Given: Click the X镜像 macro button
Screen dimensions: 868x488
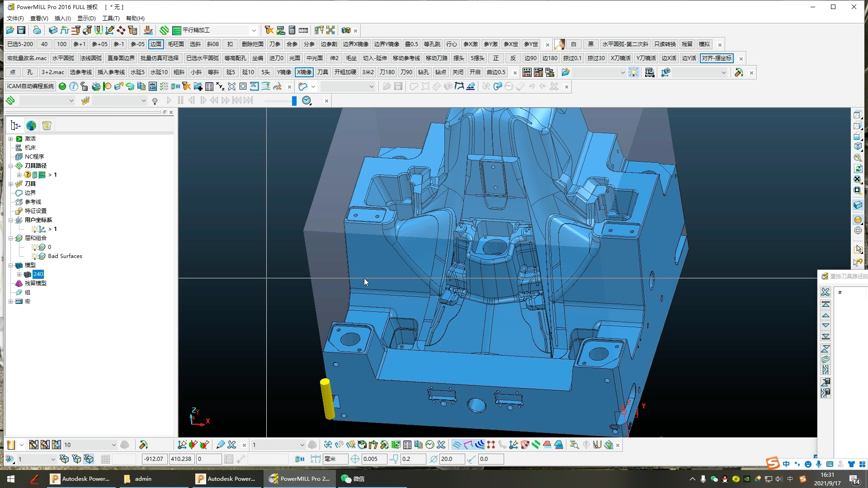Looking at the screenshot, I should point(304,72).
